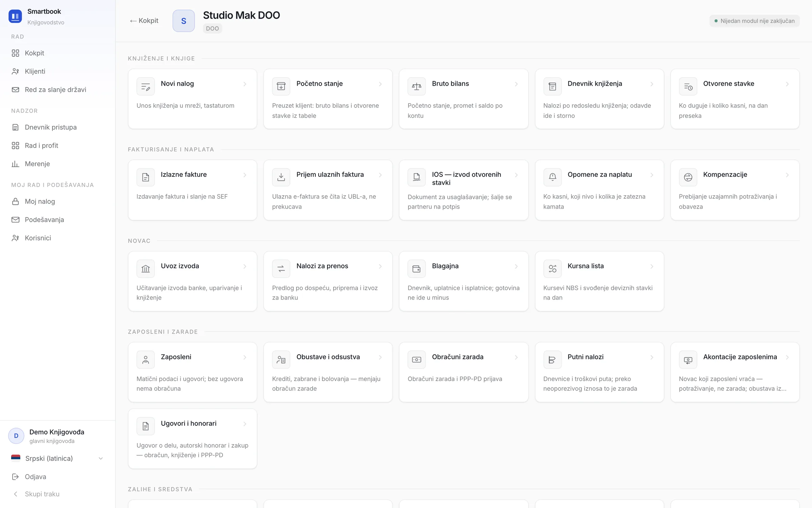Click the chevron on Otvorene stavke card
Image resolution: width=812 pixels, height=508 pixels.
coord(787,84)
